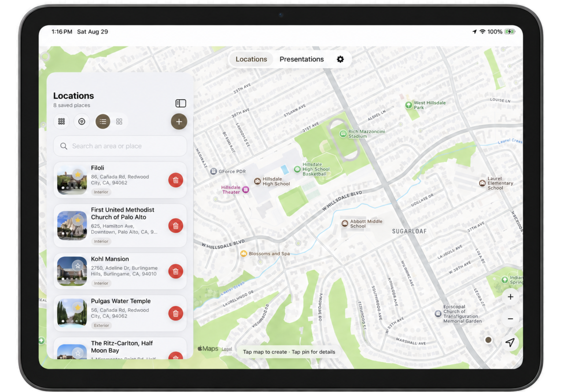This screenshot has width=569, height=392.
Task: Click the location services arrow in status bar
Action: pyautogui.click(x=474, y=32)
